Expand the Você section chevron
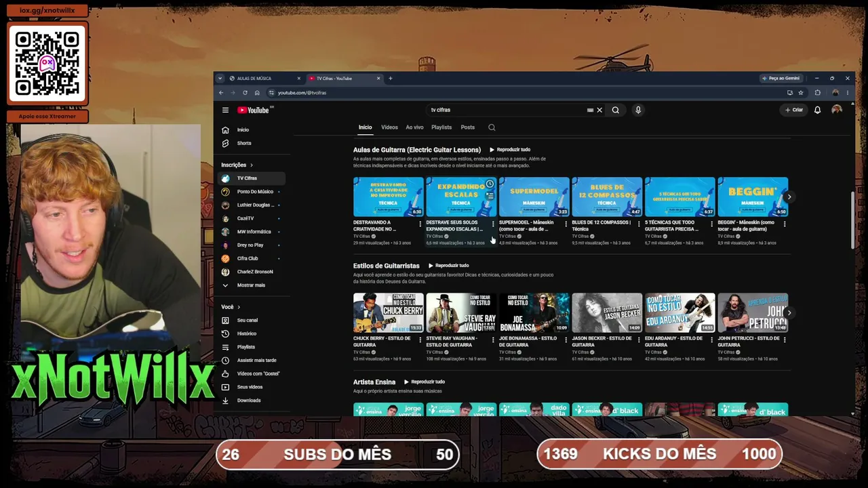Viewport: 868px width, 488px height. pos(239,307)
